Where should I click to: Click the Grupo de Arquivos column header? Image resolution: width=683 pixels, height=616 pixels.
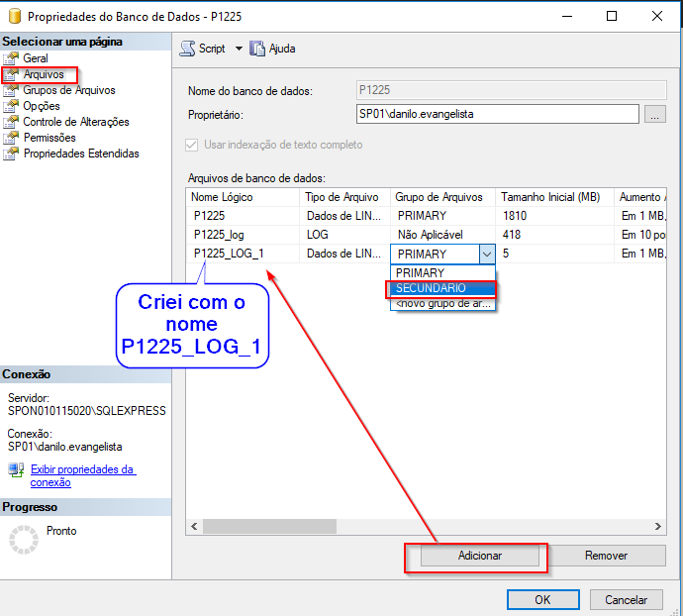[x=442, y=197]
